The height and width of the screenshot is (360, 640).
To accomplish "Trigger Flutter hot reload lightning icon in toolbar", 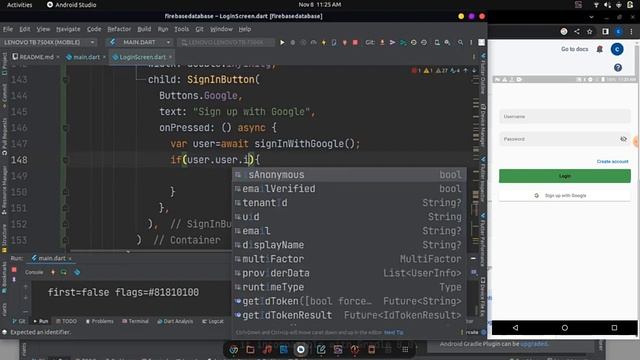I will click(x=324, y=42).
